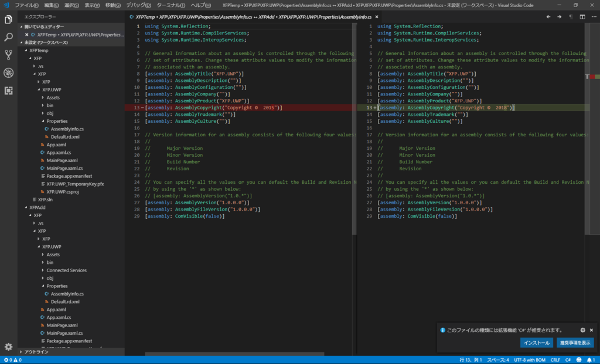
Task: Open feedback smiley in status bar
Action: tap(578, 360)
